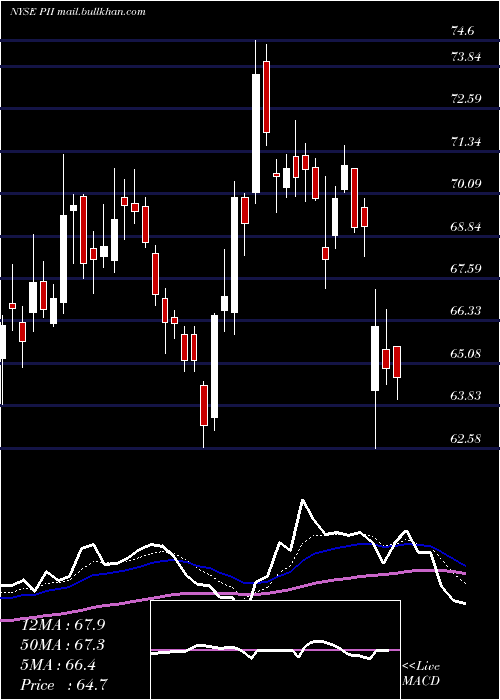The width and height of the screenshot is (500, 700).
Task: Select the 68.84 price axis label
Action: [466, 226]
